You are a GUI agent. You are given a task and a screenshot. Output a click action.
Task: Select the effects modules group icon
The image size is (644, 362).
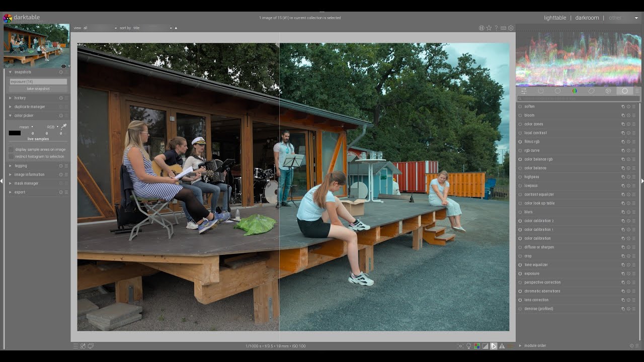point(608,91)
